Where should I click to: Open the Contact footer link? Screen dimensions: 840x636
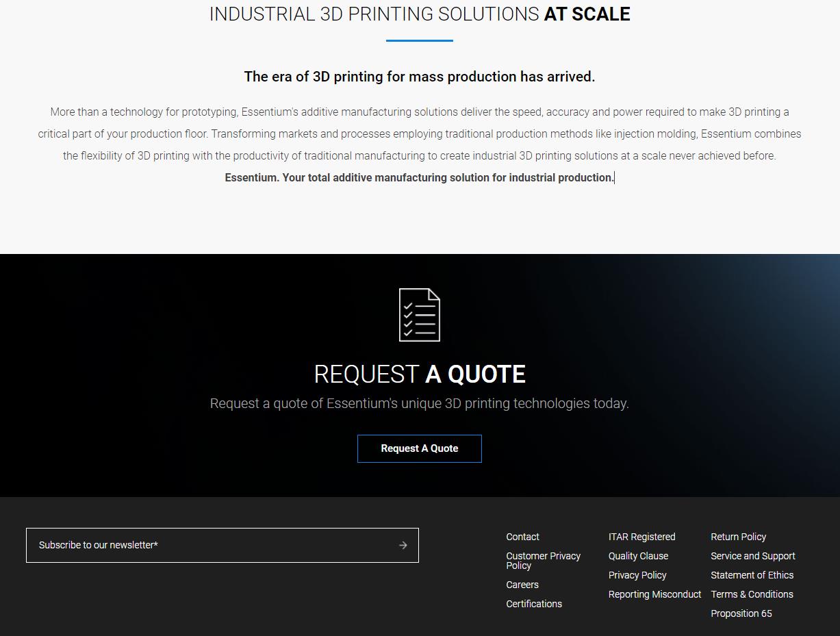522,537
